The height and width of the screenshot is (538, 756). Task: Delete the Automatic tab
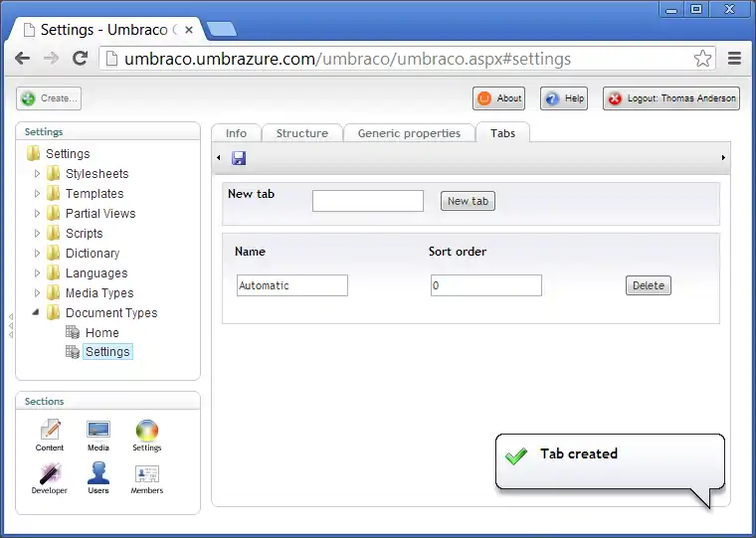coord(648,285)
